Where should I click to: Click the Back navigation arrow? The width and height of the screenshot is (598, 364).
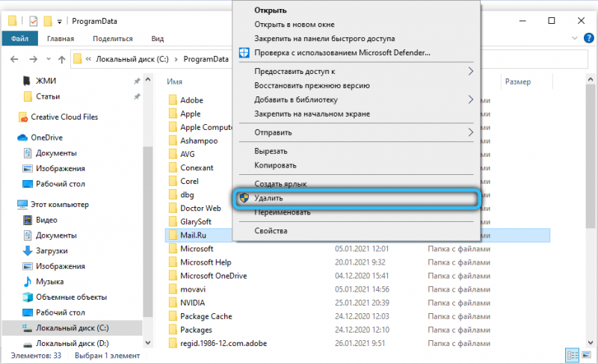tap(14, 59)
